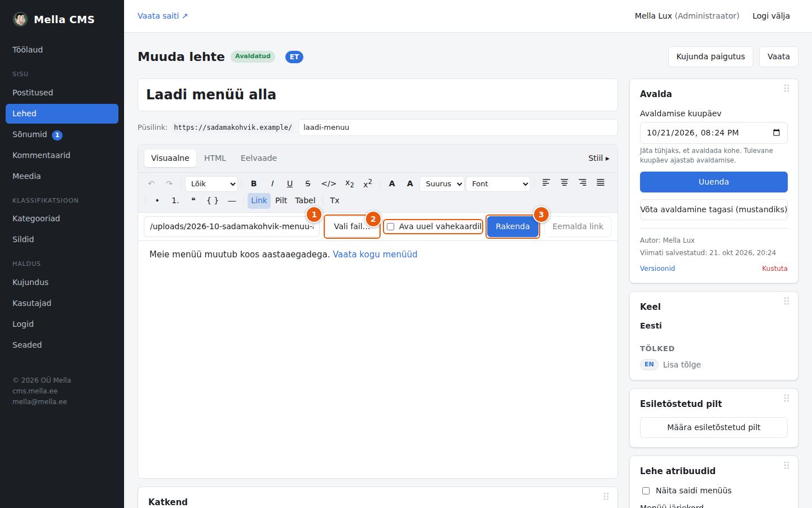Switch to the HTML tab
This screenshot has height=508, width=812.
coord(215,159)
